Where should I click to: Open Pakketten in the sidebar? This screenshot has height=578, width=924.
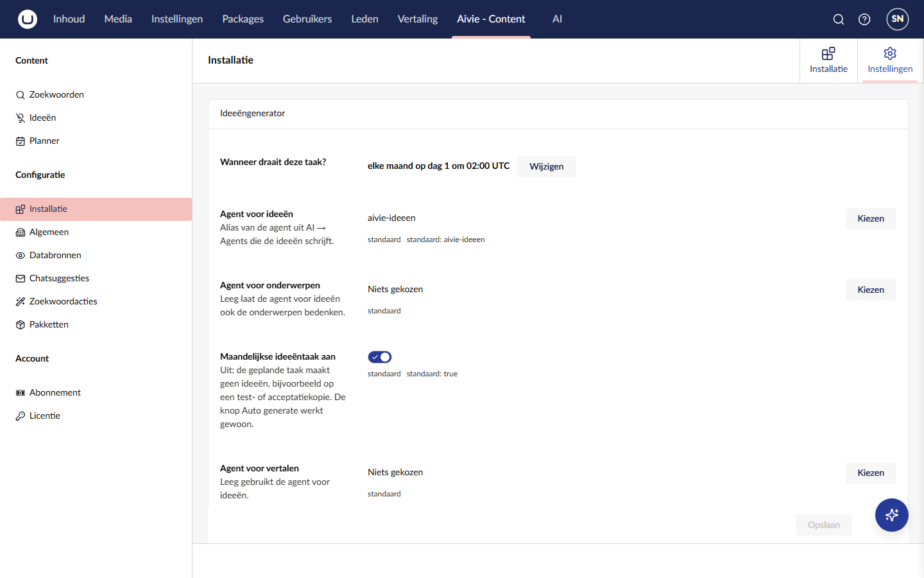[x=96, y=324]
